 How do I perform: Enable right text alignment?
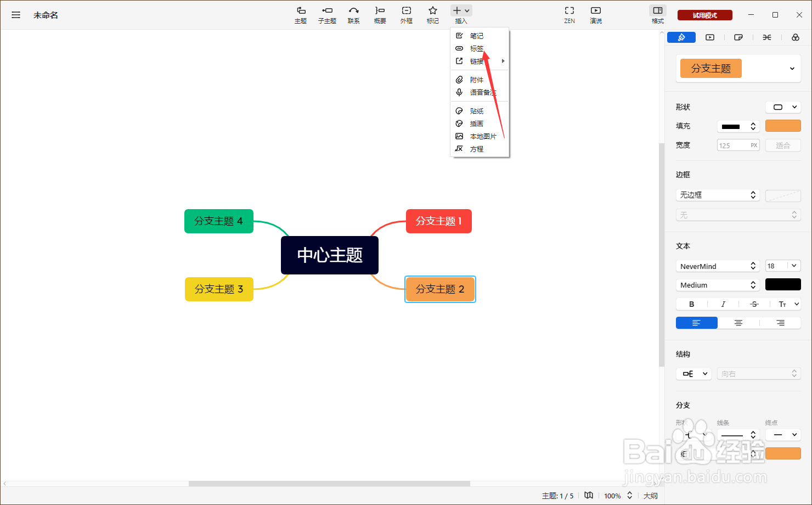point(780,323)
